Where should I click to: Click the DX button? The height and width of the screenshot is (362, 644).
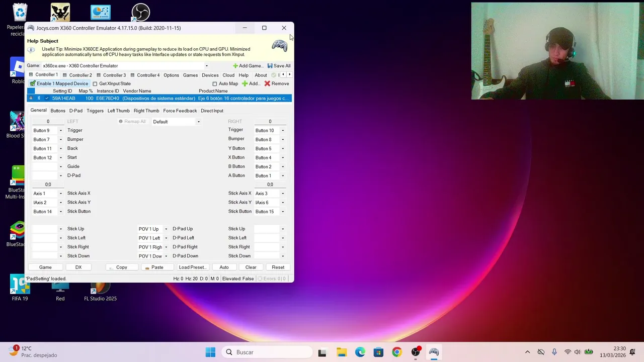pyautogui.click(x=78, y=267)
